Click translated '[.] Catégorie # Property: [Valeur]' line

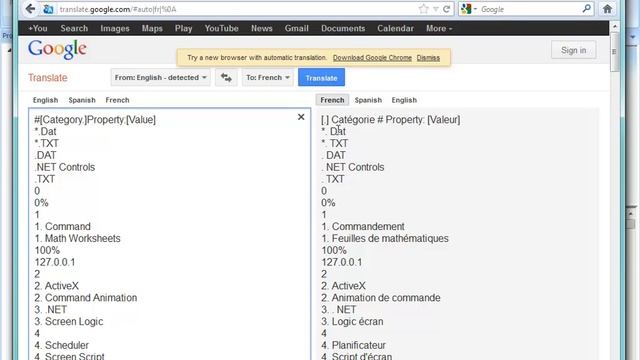(x=391, y=120)
